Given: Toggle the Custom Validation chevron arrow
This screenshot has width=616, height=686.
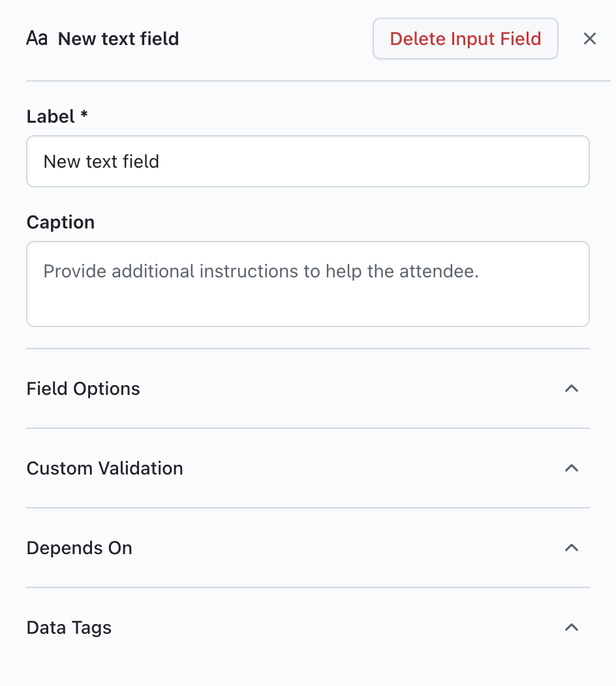Looking at the screenshot, I should [572, 469].
